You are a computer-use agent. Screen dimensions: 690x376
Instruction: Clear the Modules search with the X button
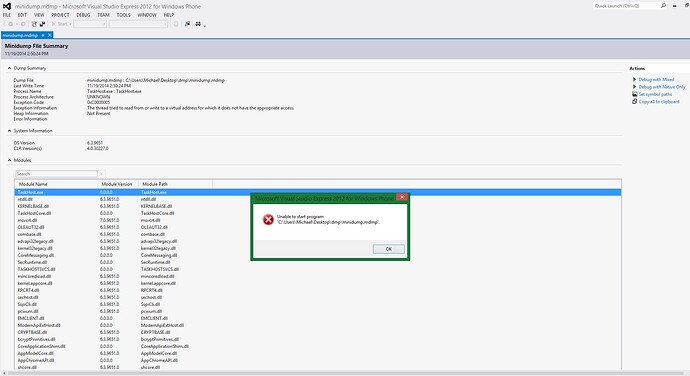(x=102, y=174)
